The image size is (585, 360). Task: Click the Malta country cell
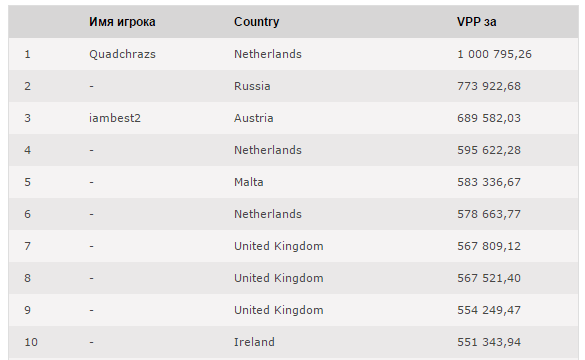(x=248, y=182)
